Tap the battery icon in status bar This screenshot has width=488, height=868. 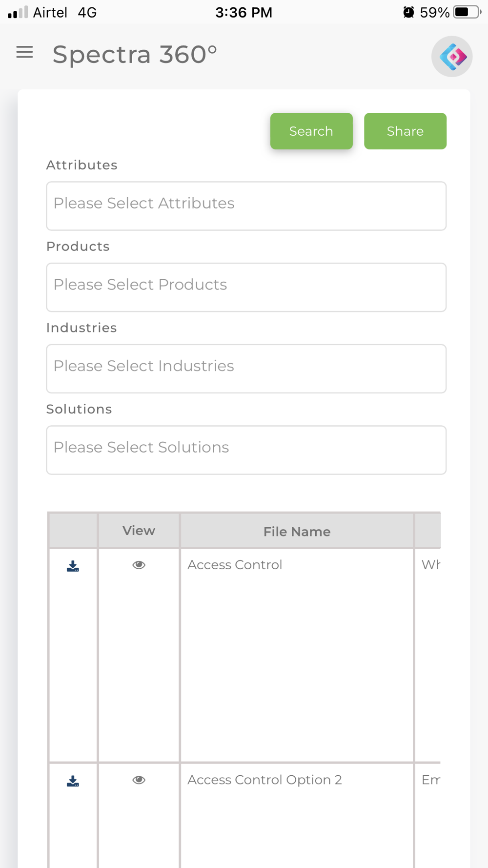tap(467, 12)
